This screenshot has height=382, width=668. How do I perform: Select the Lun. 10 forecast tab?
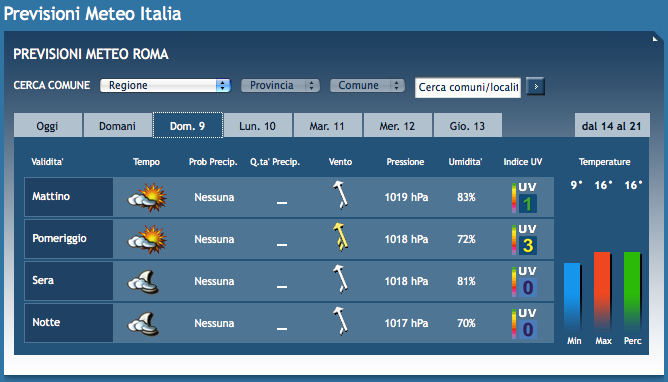tap(258, 125)
